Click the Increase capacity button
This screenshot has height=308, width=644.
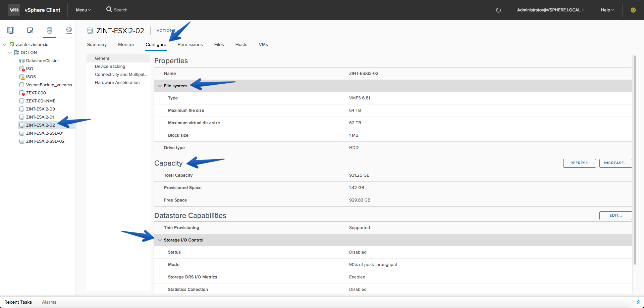[x=615, y=163]
